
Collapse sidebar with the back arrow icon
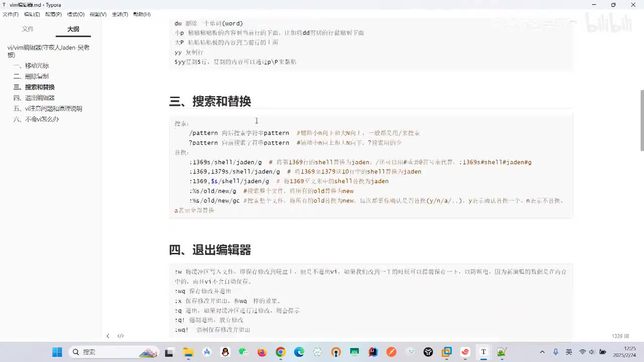pos(108,336)
